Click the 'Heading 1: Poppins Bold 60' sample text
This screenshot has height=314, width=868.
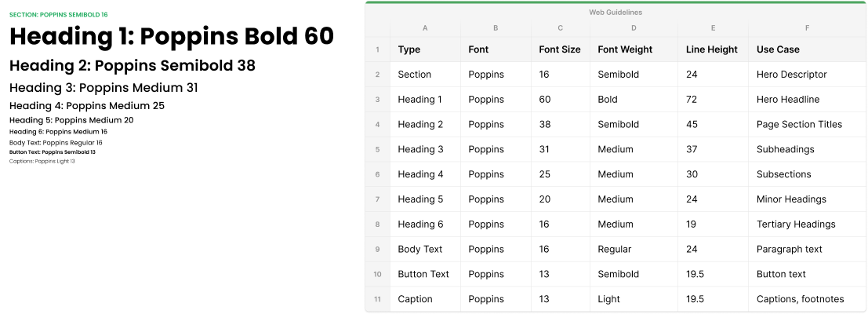[x=172, y=37]
